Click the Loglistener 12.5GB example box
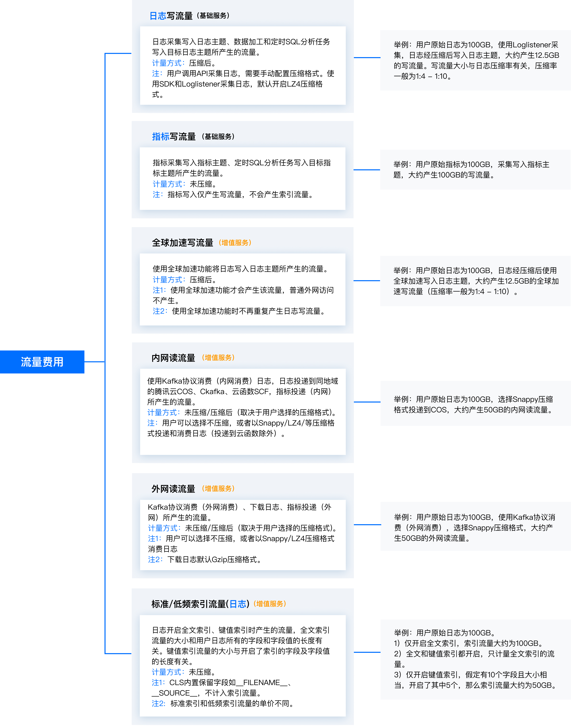This screenshot has height=728, width=571. [x=475, y=60]
